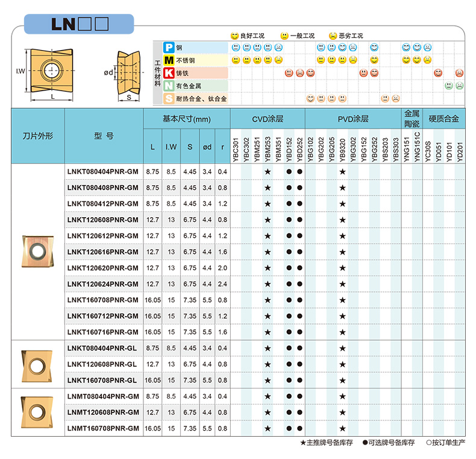
Task: Select model LNKT120624PNR-GM
Action: click(103, 284)
